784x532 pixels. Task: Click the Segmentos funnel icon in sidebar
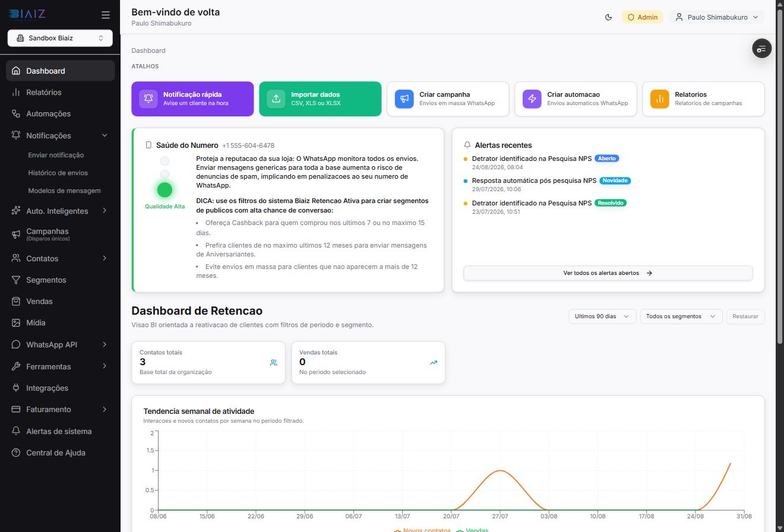[x=16, y=280]
